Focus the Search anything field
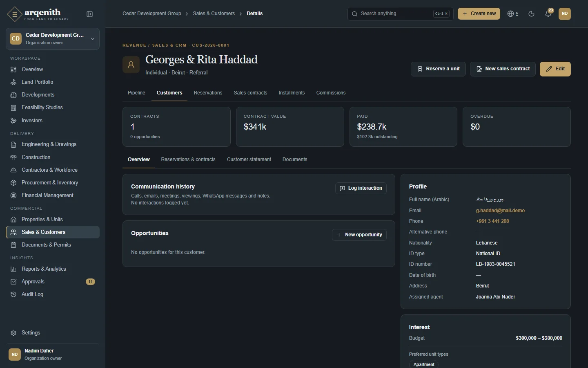Image resolution: width=588 pixels, height=368 pixels. 400,13
